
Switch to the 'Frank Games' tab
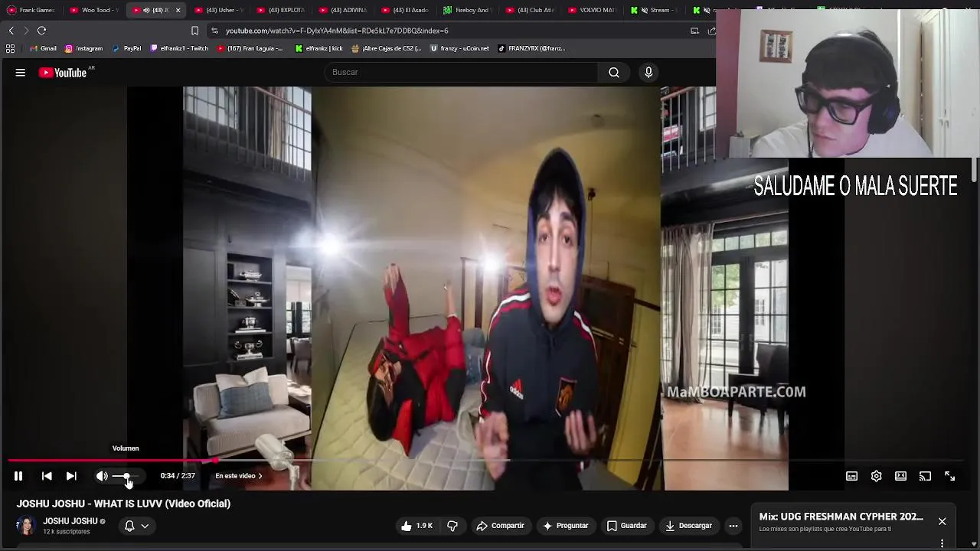31,10
